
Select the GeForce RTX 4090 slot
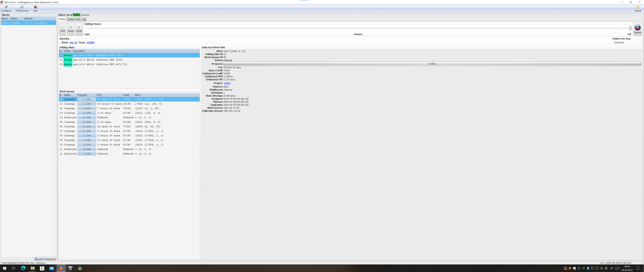pyautogui.click(x=129, y=60)
